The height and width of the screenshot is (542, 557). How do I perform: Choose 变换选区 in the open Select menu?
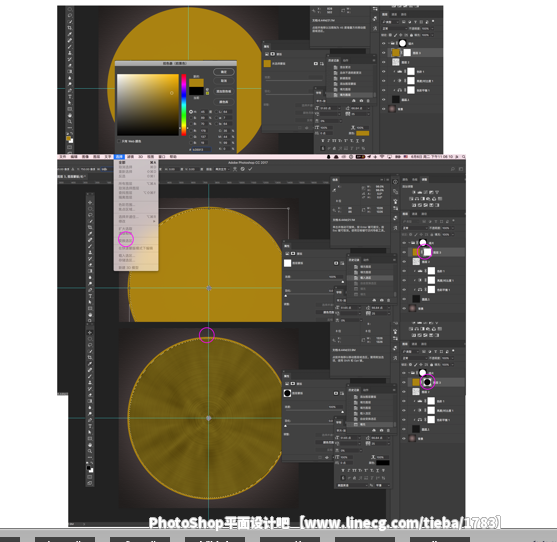tap(125, 240)
